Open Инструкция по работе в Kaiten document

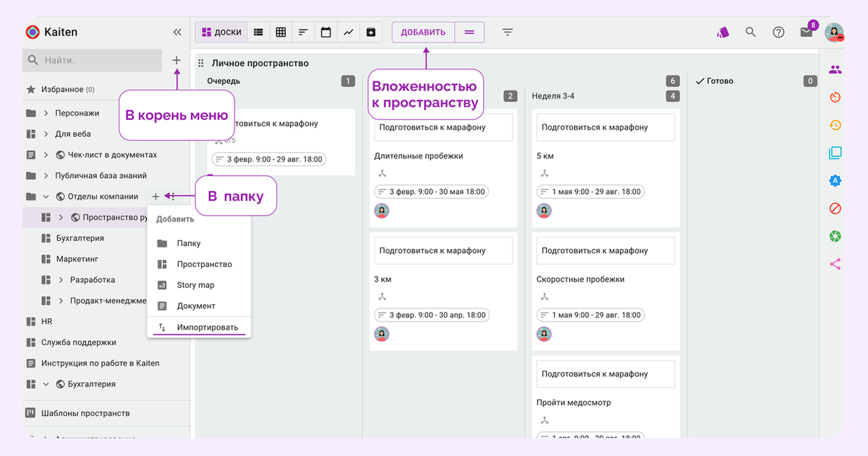(x=100, y=363)
